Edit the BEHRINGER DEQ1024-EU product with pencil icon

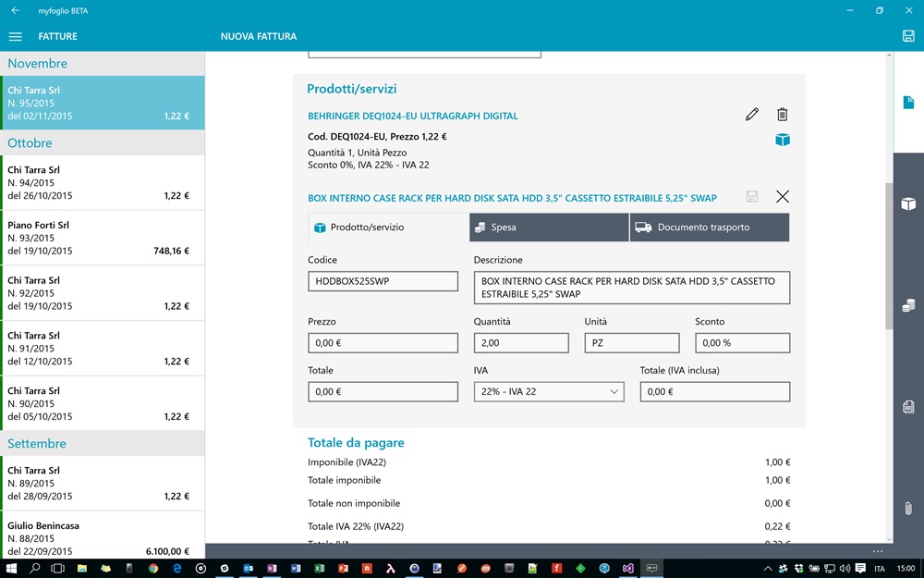coord(752,115)
